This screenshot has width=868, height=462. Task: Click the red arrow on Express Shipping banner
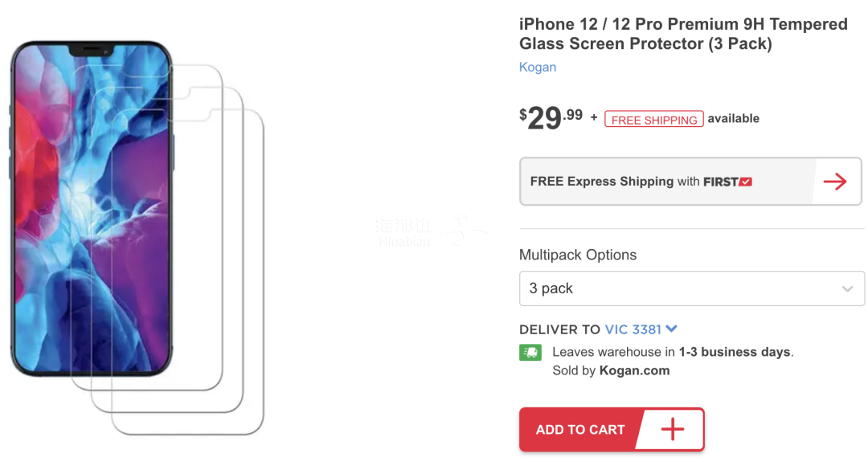click(x=835, y=182)
